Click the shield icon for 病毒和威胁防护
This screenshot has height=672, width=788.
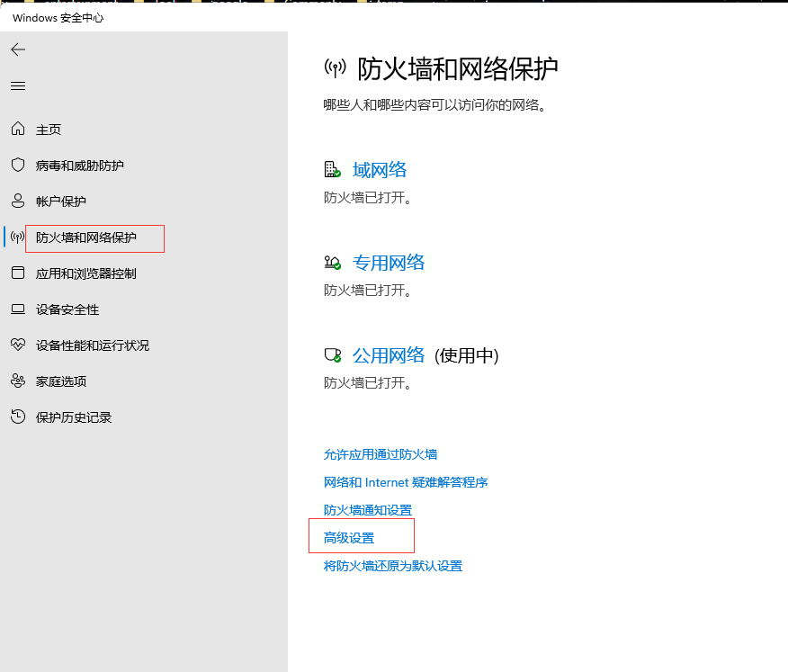coord(18,165)
